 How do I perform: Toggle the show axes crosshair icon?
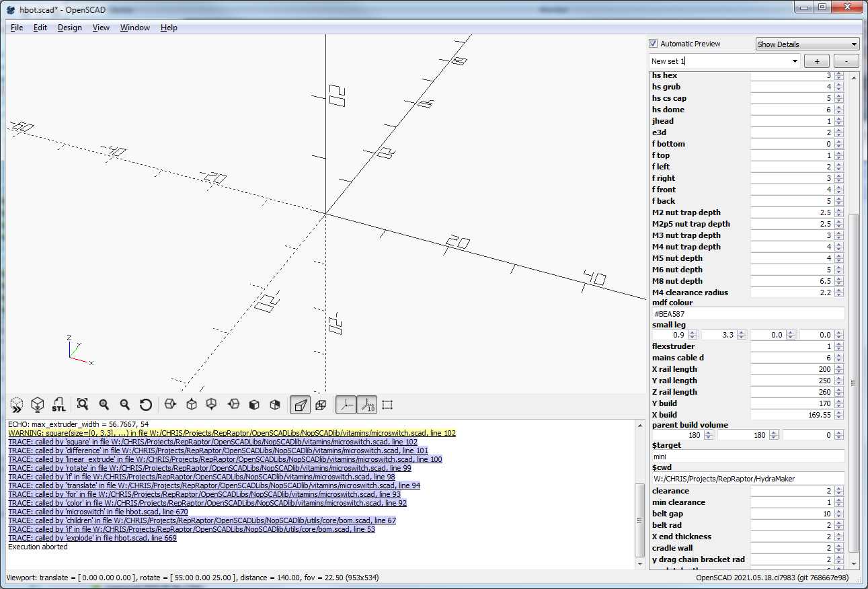346,404
